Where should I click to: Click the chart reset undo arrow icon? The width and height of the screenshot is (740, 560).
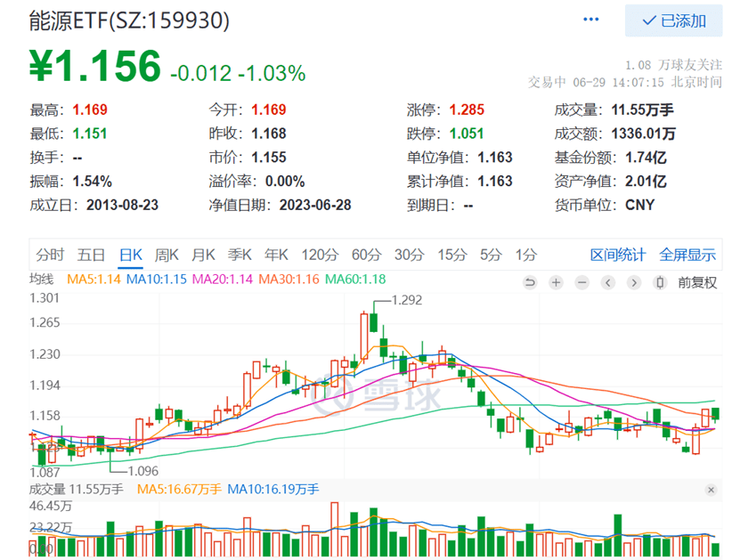530,282
